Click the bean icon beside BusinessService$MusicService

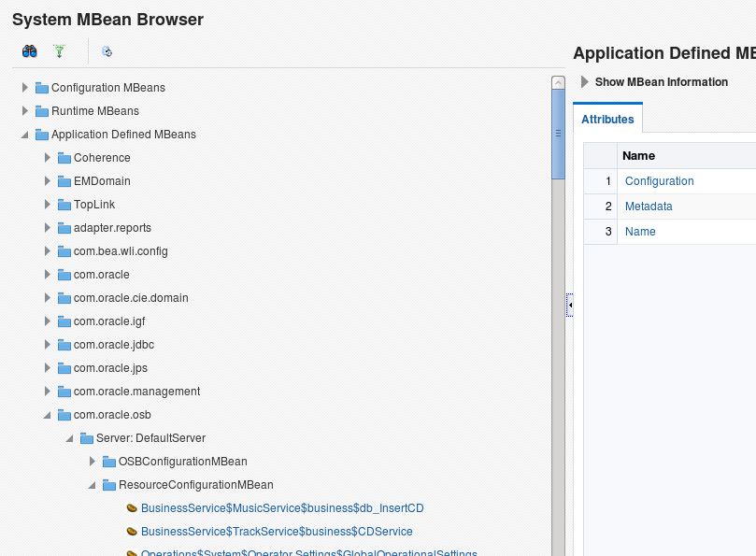(x=132, y=508)
